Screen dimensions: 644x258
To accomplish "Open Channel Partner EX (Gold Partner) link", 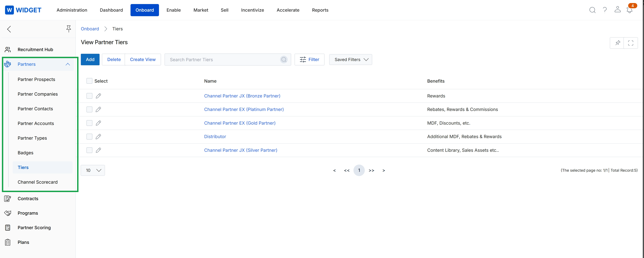I will pyautogui.click(x=240, y=123).
